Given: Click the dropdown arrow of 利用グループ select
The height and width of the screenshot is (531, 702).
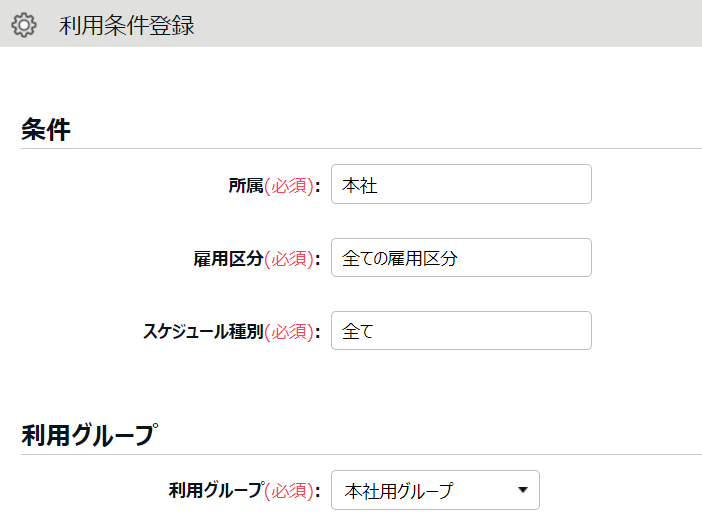Looking at the screenshot, I should 522,490.
